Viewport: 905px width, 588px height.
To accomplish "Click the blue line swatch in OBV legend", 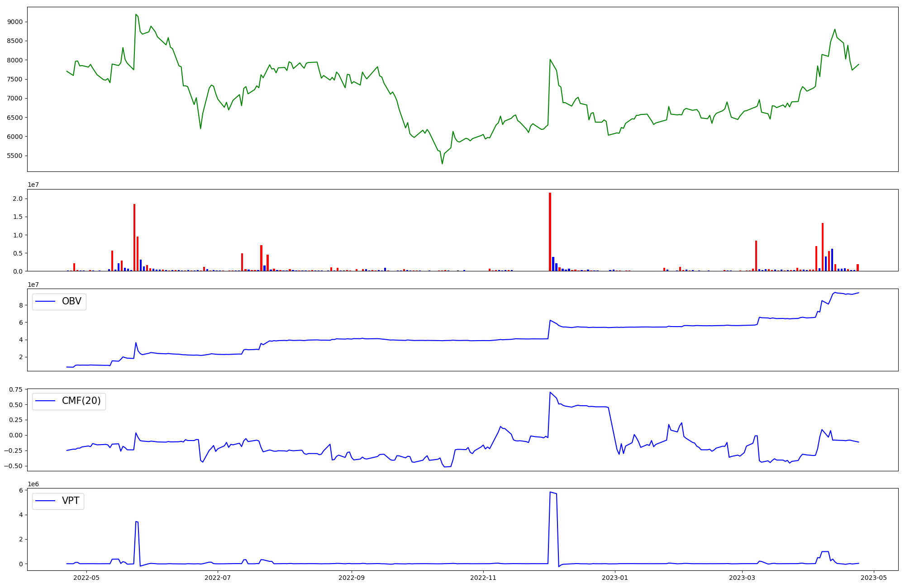I will point(45,302).
